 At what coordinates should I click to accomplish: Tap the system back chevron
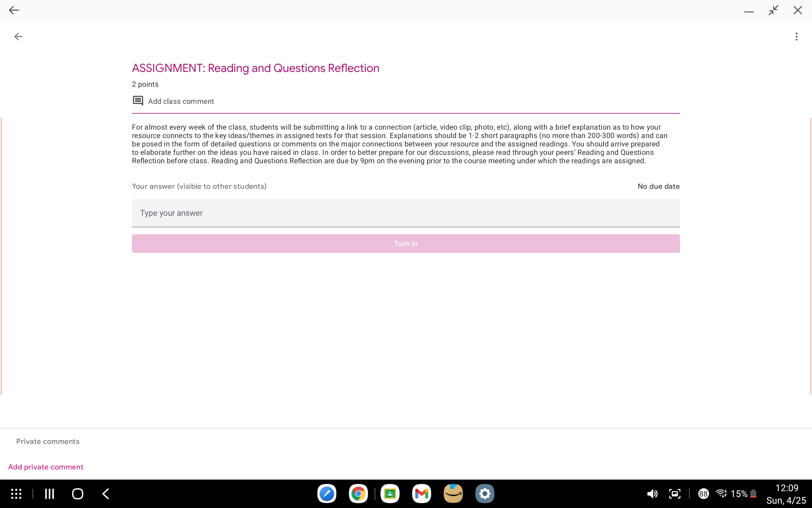106,494
